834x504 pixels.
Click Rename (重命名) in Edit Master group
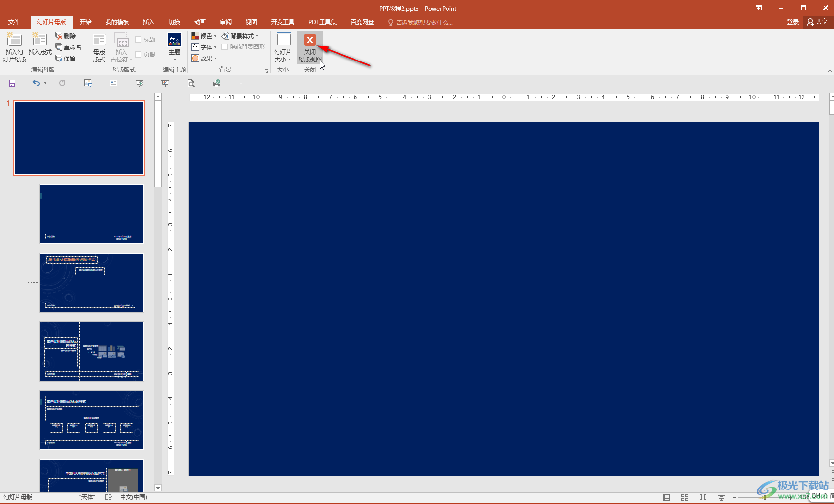point(68,47)
